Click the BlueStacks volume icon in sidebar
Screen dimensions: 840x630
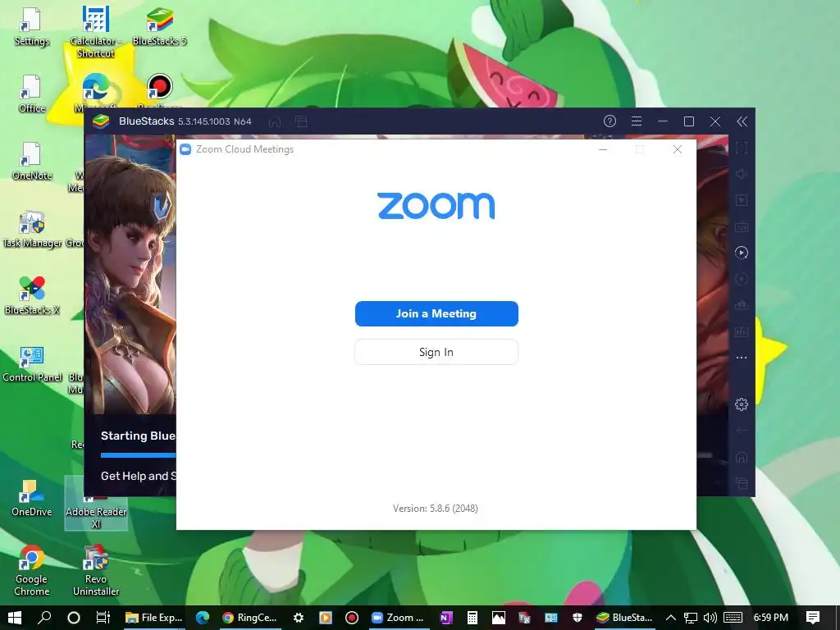[x=742, y=174]
